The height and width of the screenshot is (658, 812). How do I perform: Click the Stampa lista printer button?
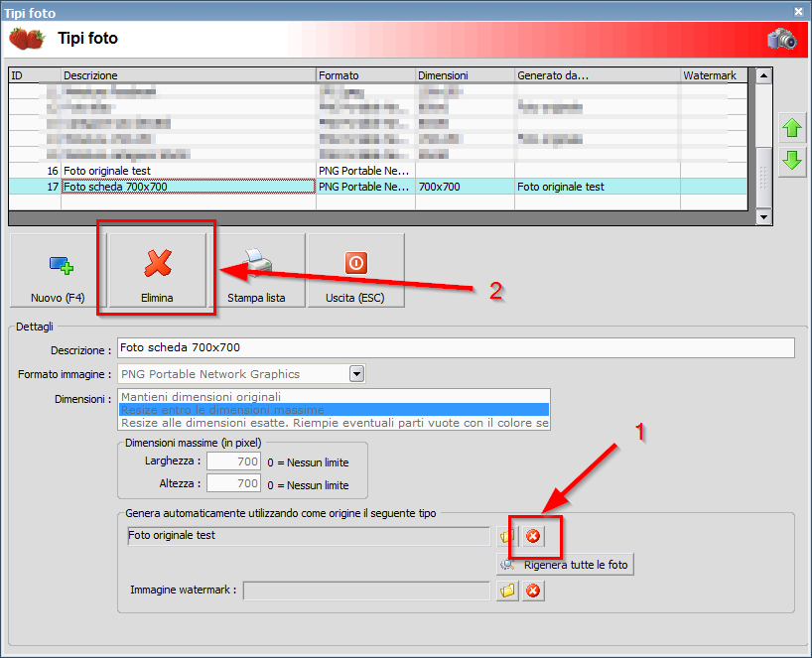[256, 271]
